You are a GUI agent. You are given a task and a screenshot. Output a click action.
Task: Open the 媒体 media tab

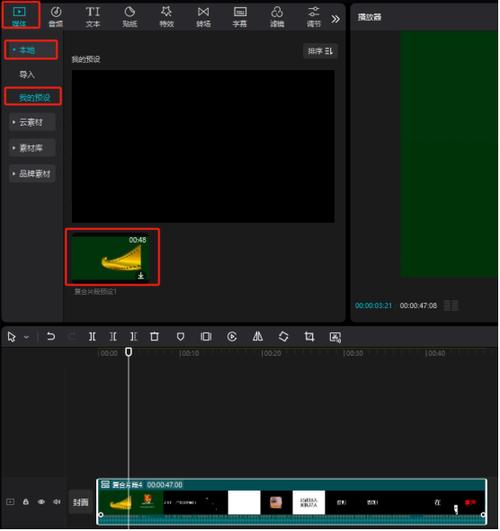19,16
